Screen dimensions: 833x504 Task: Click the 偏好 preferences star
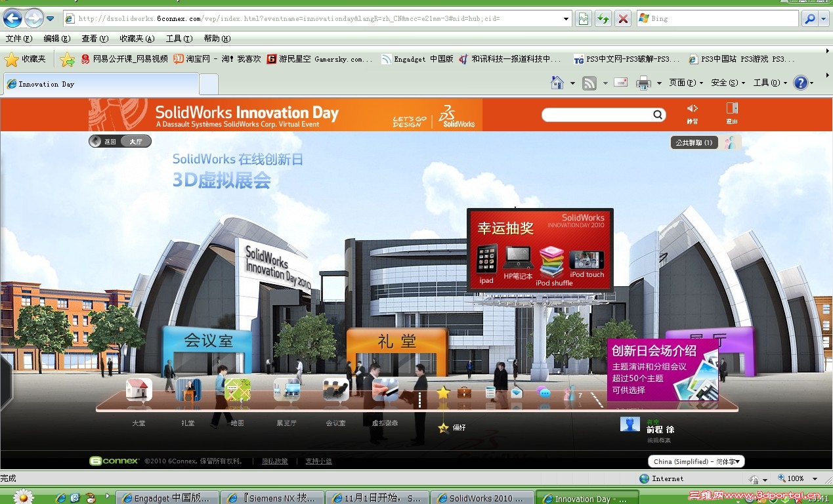pos(444,427)
